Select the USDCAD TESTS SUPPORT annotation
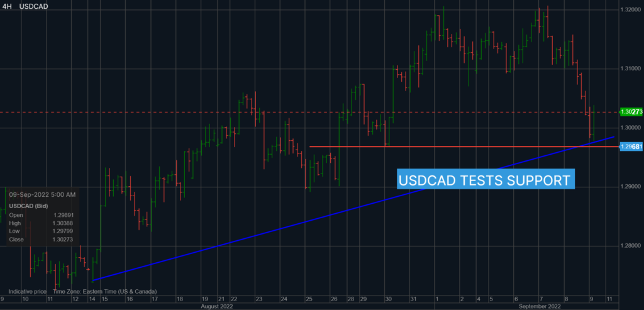The height and width of the screenshot is (310, 644). point(486,180)
